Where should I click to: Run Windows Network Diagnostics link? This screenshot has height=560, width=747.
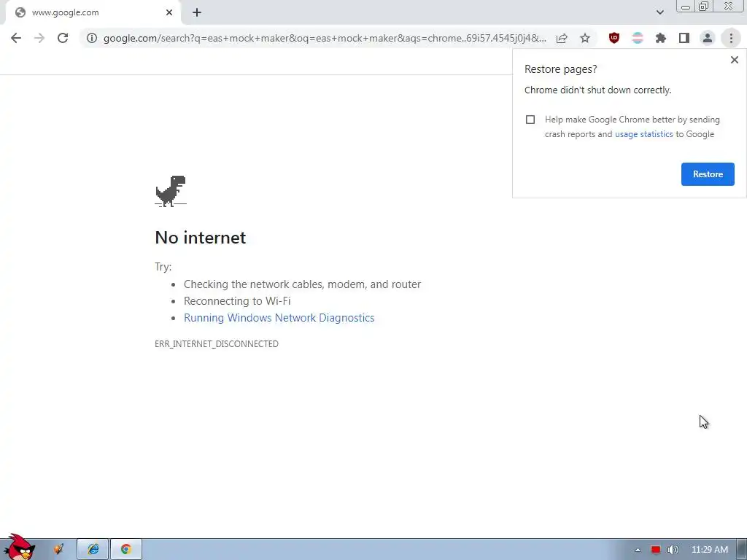[279, 318]
